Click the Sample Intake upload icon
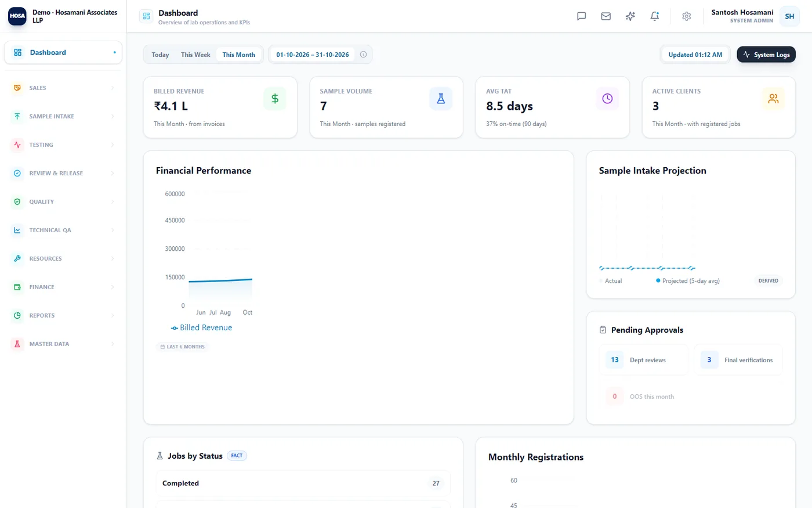812x508 pixels. [x=17, y=116]
